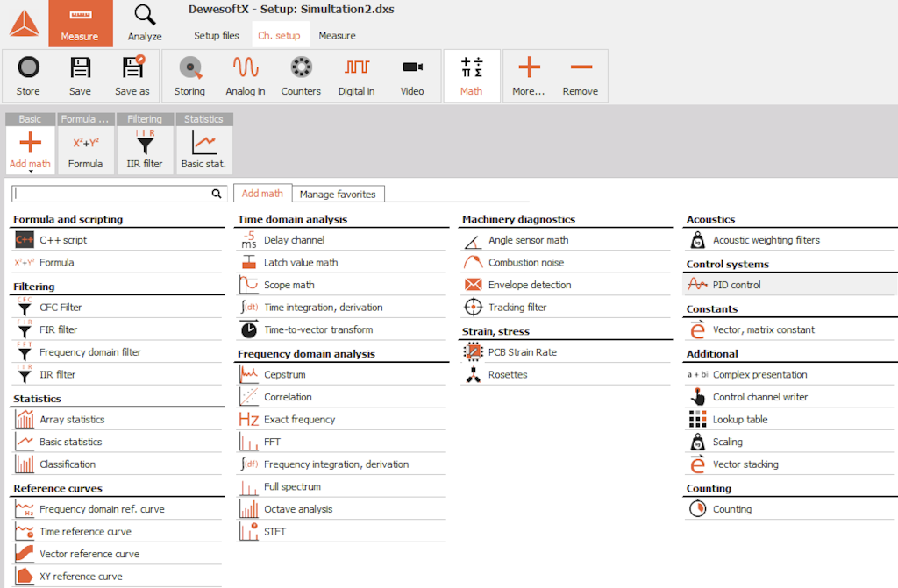Open the Storing settings icon
The image size is (898, 588).
coord(190,67)
